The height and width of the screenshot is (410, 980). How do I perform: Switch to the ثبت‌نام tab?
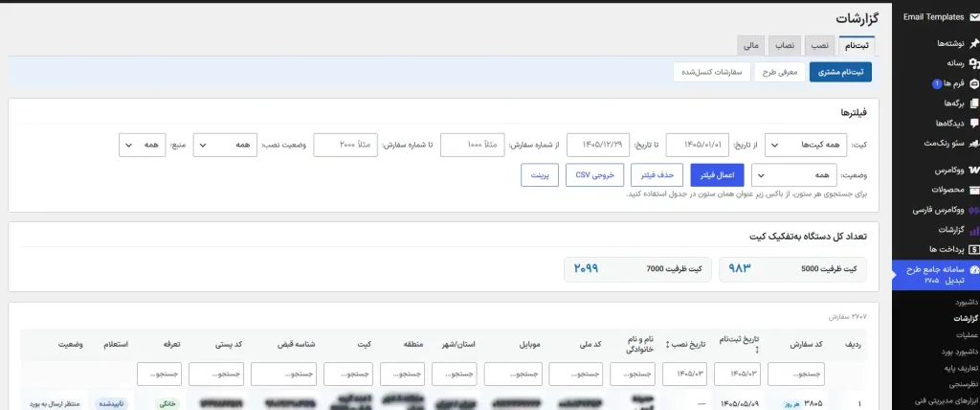click(x=857, y=46)
